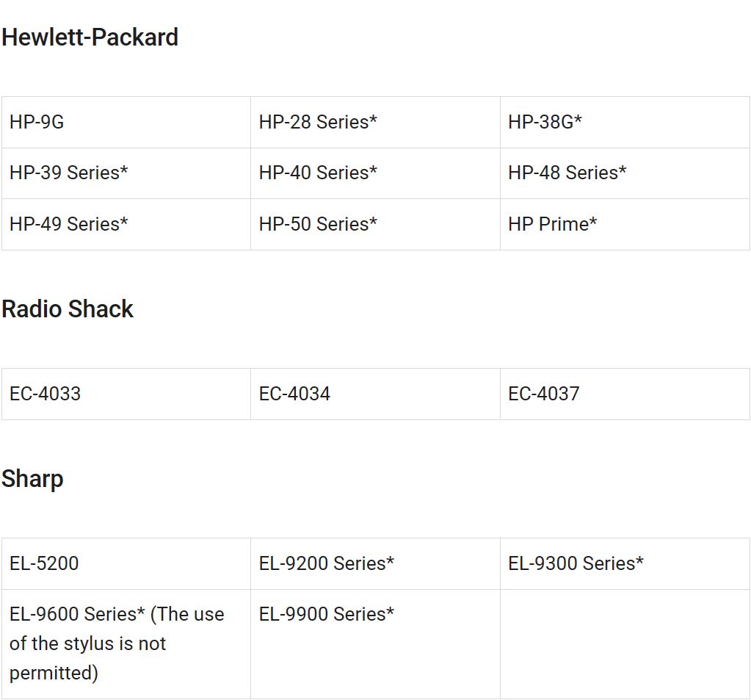Click the Hewlett-Packard heading
Viewport: 751px width, 700px height.
click(90, 37)
